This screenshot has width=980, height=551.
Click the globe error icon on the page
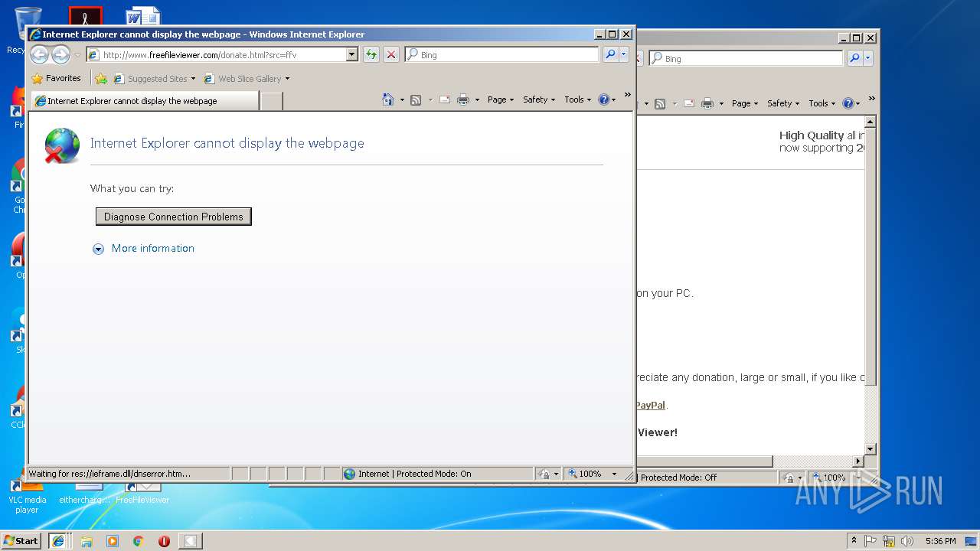[x=62, y=145]
